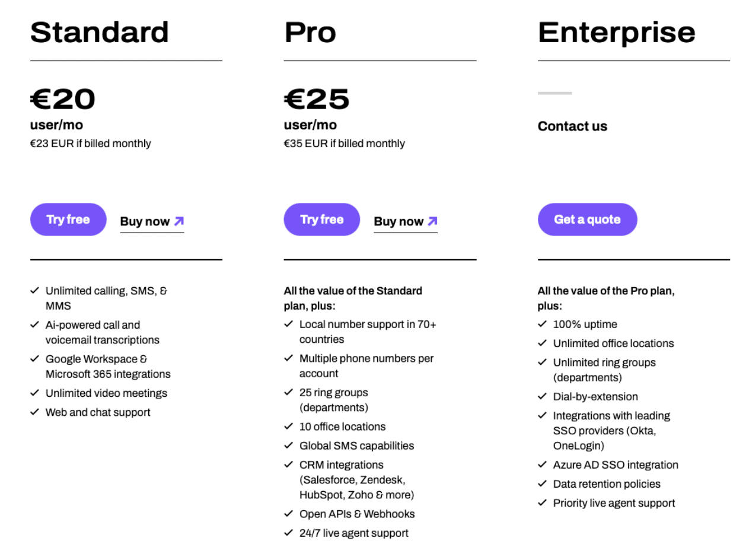Click the Contact us text under Enterprise
Screen dimensions: 746x560
[x=572, y=126]
